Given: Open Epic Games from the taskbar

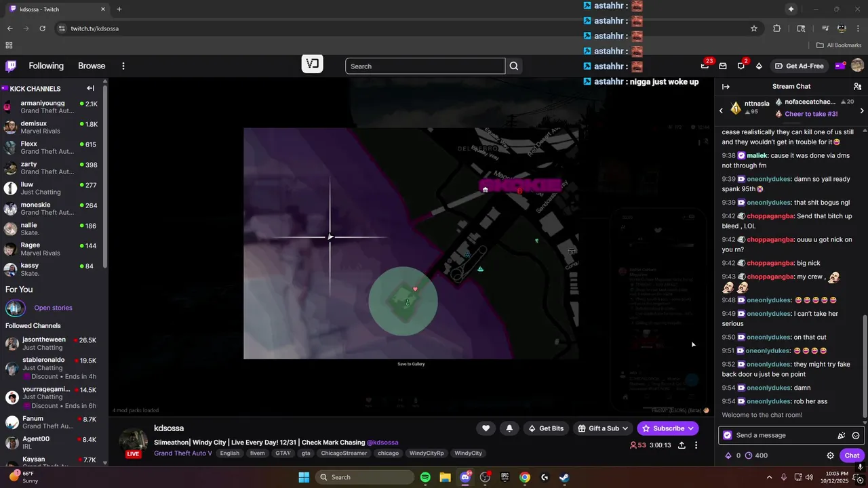Looking at the screenshot, I should tap(505, 477).
